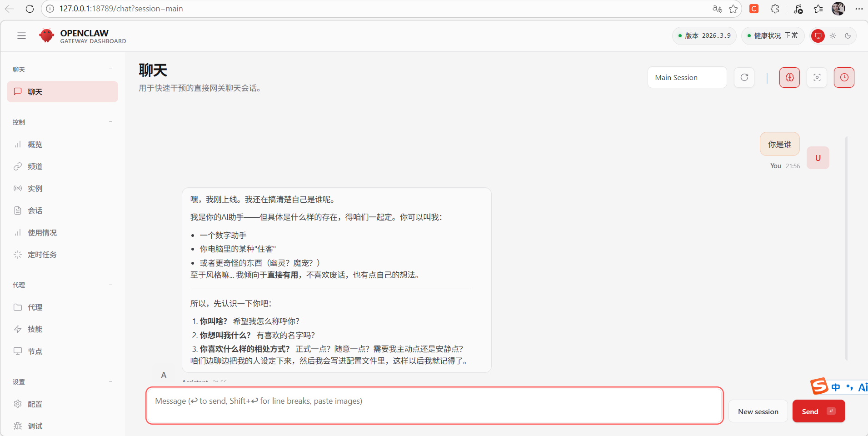Click the chat vertical scrollbar
The width and height of the screenshot is (868, 436).
tap(846, 248)
